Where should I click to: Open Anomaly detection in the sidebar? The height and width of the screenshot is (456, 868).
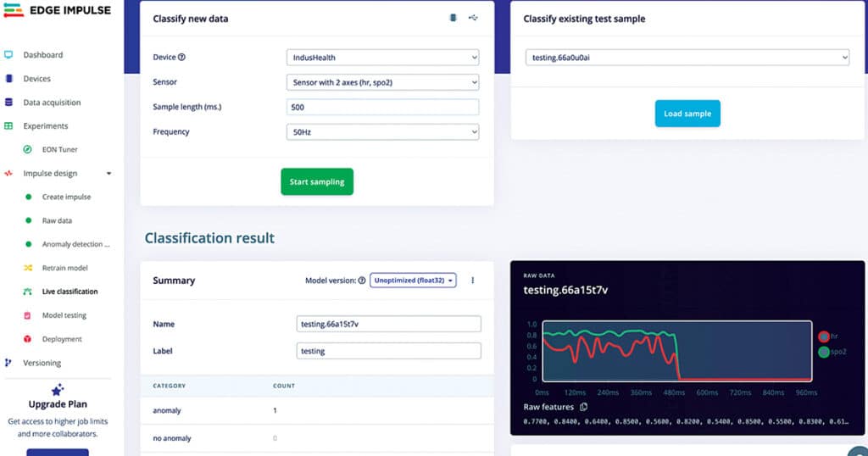pyautogui.click(x=75, y=244)
